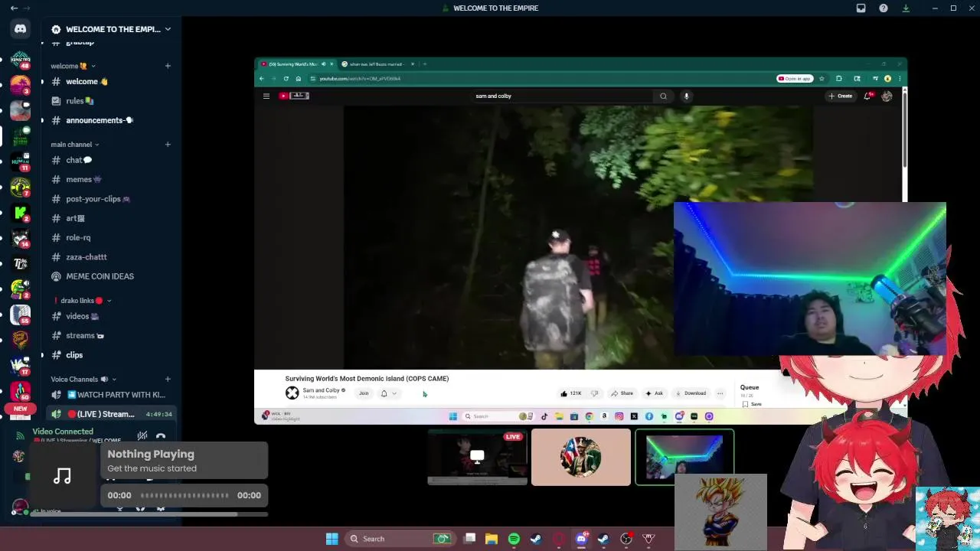Open a new Chrome tab
Screen dimensions: 980x551
pos(425,64)
